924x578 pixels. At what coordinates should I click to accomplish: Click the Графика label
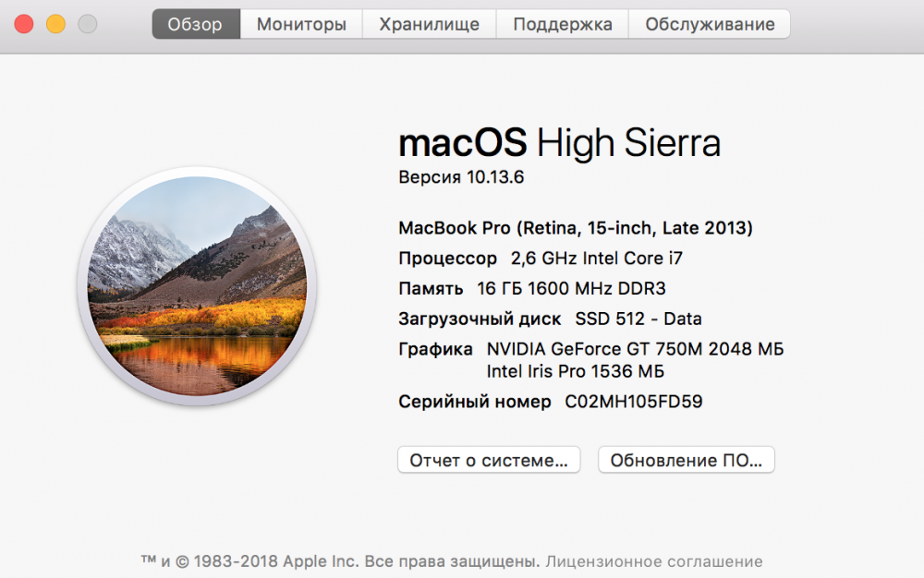tap(435, 350)
